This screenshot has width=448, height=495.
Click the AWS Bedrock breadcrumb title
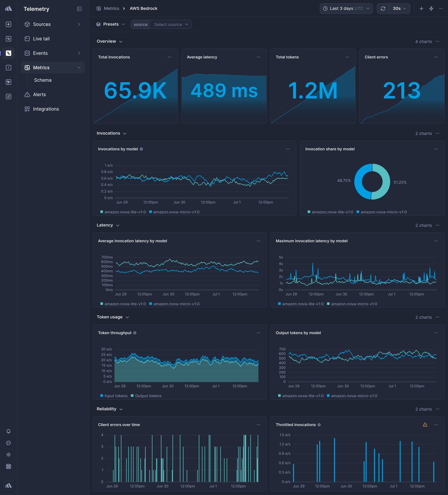(x=143, y=8)
